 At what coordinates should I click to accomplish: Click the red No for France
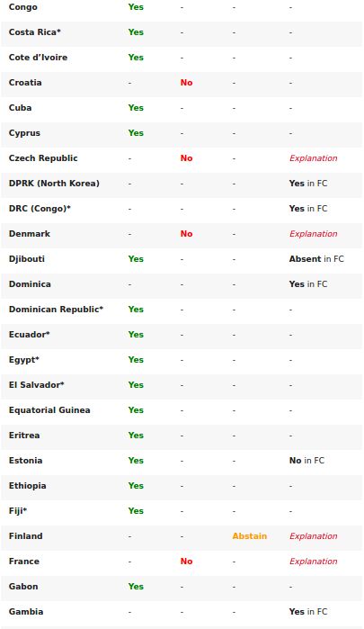(x=186, y=562)
